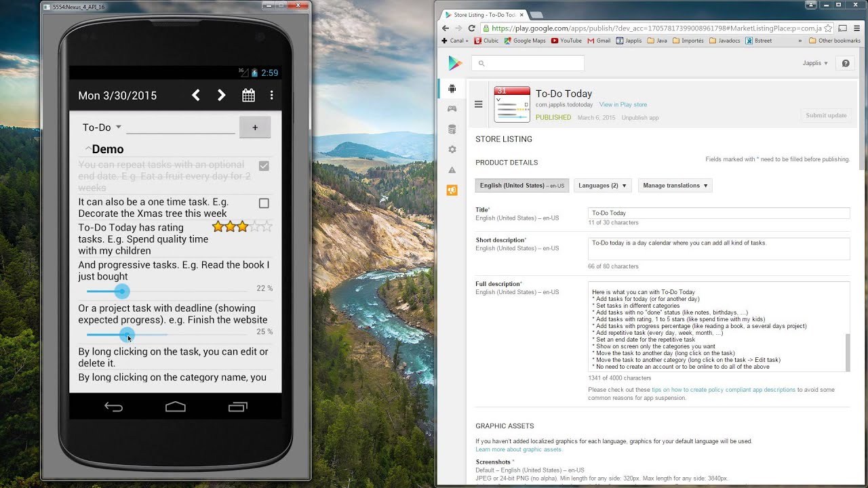Open Game services controller icon in sidebar

point(452,108)
